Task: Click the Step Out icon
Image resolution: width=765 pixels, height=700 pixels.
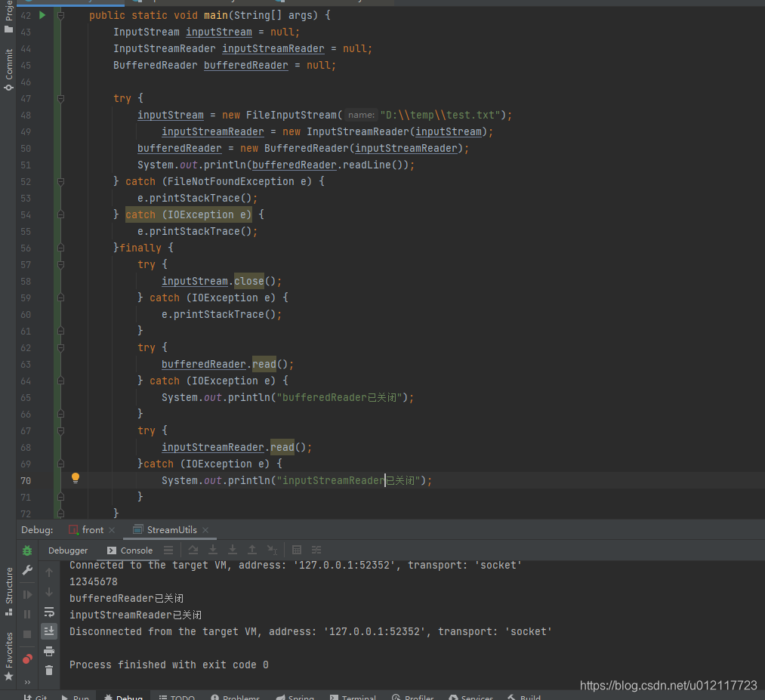Action: (251, 550)
